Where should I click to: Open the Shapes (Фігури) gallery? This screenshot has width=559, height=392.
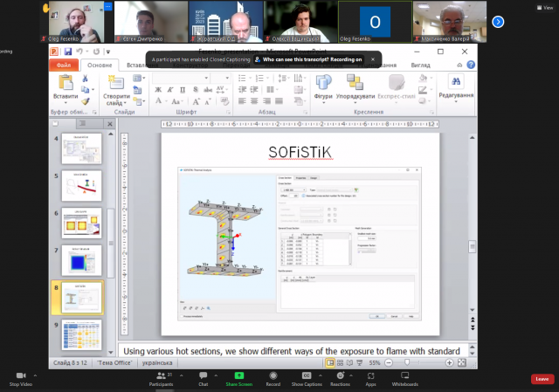(x=323, y=88)
